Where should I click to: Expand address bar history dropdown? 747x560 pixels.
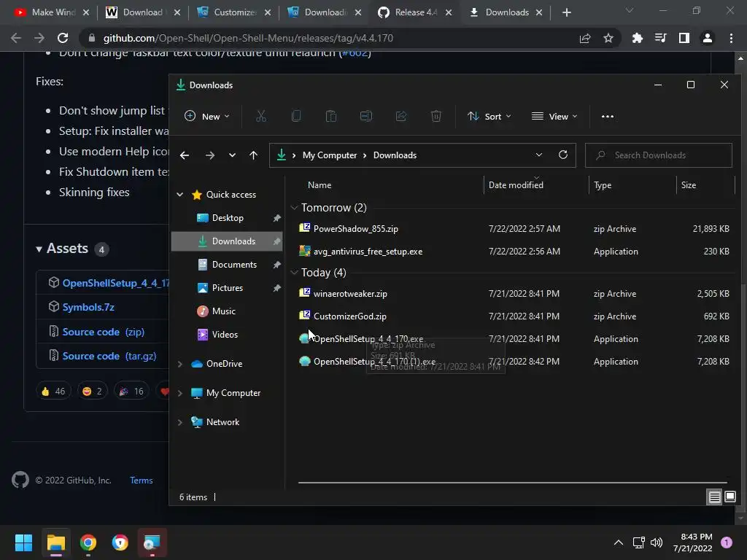[539, 155]
